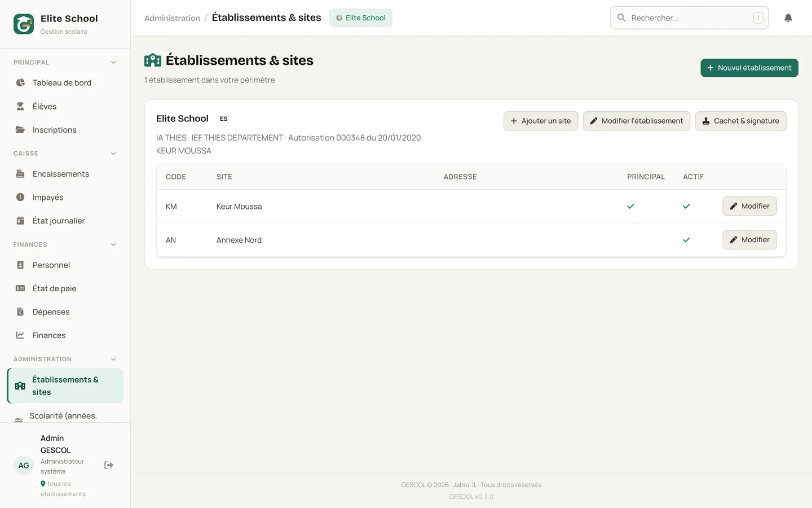Open Inscriptions in sidebar
This screenshot has width=812, height=508.
[x=65, y=130]
